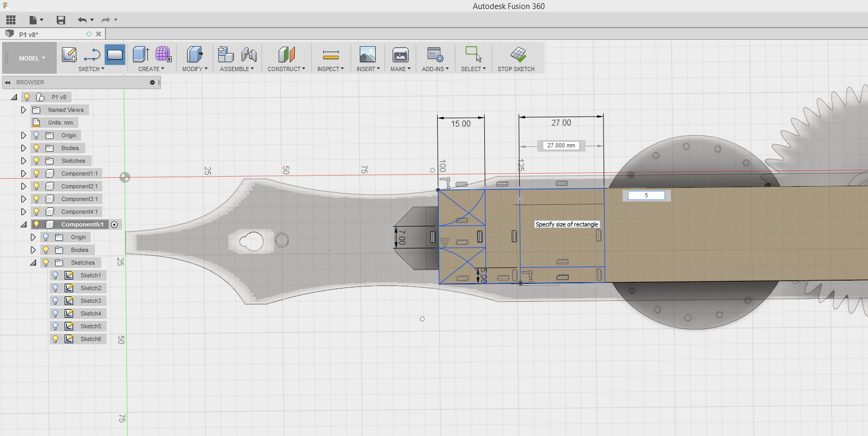This screenshot has height=436, width=868.
Task: Toggle visibility of Component4:1
Action: pyautogui.click(x=36, y=212)
